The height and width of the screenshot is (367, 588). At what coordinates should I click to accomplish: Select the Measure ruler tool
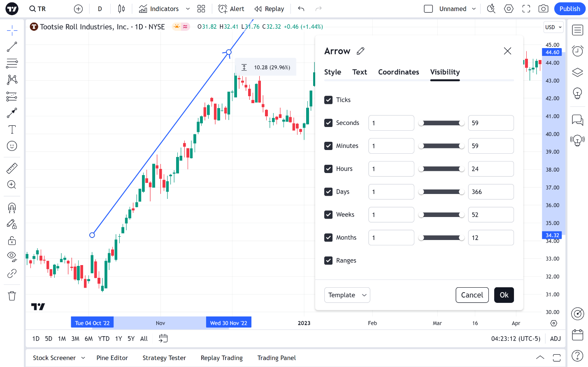(x=12, y=168)
